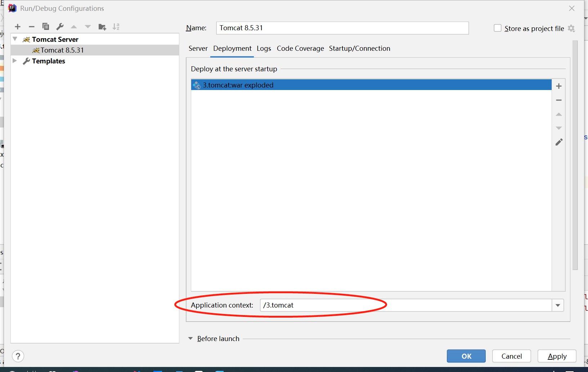The image size is (588, 372).
Task: Click the Before launch section label
Action: (x=218, y=339)
